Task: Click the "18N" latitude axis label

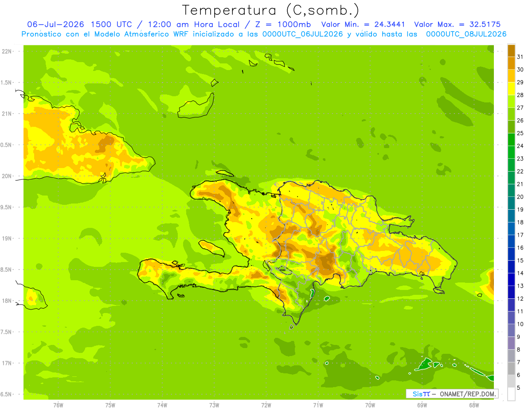Action: [x=7, y=301]
